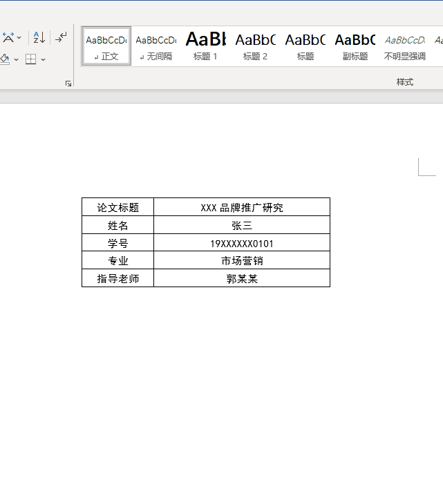Apply the 不明显强调 style
The image size is (443, 504).
(x=405, y=46)
